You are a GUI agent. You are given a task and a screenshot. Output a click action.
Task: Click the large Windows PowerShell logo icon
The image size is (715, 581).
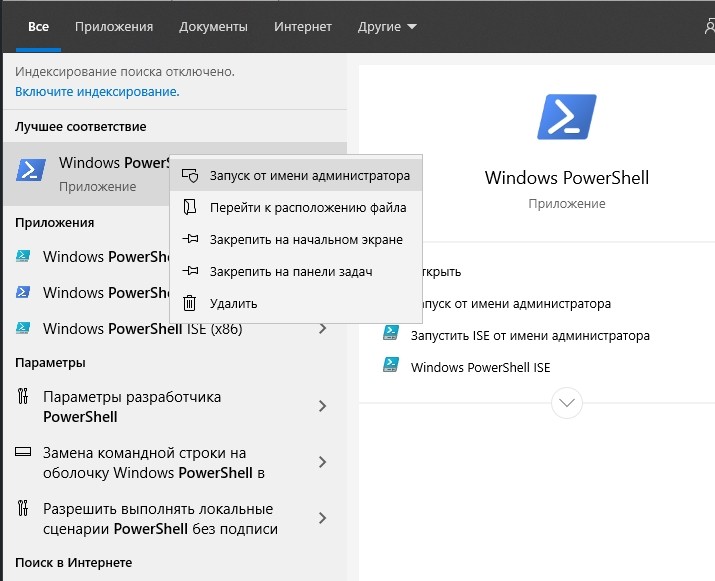[566, 118]
